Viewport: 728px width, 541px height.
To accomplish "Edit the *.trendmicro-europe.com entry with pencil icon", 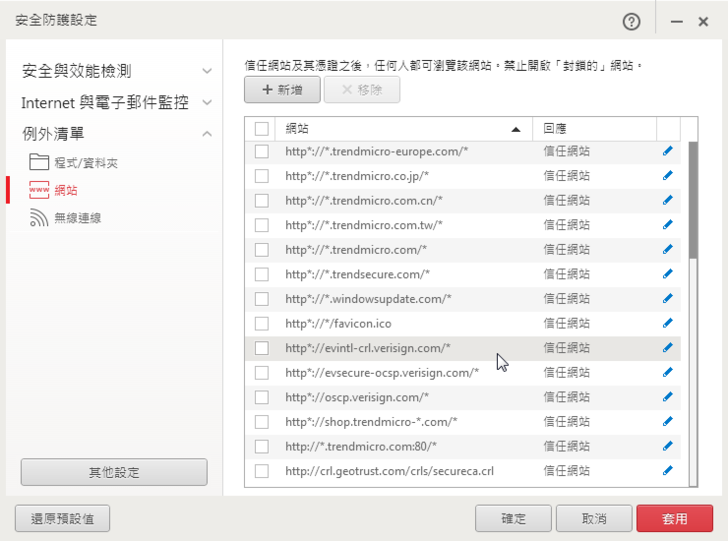I will pos(668,151).
